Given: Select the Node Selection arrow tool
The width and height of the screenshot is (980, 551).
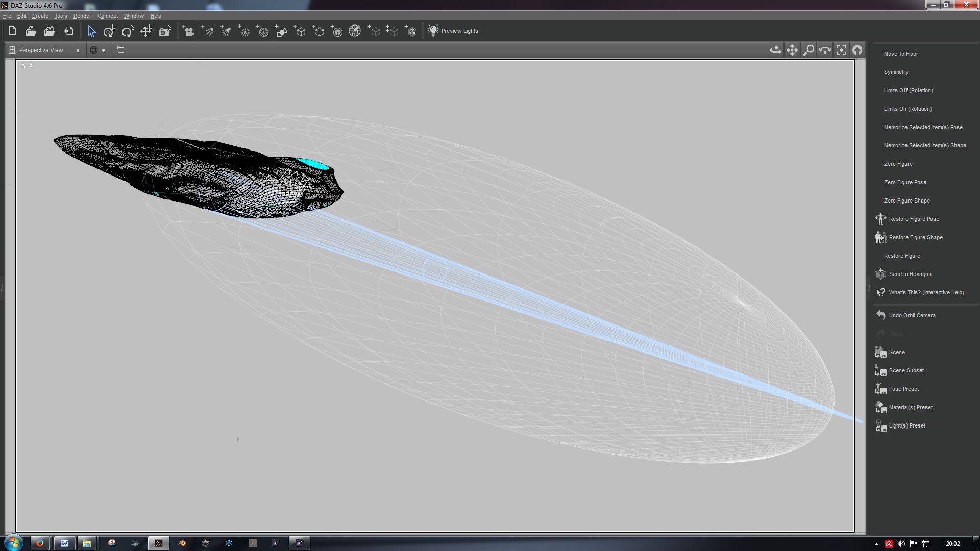Looking at the screenshot, I should point(91,31).
